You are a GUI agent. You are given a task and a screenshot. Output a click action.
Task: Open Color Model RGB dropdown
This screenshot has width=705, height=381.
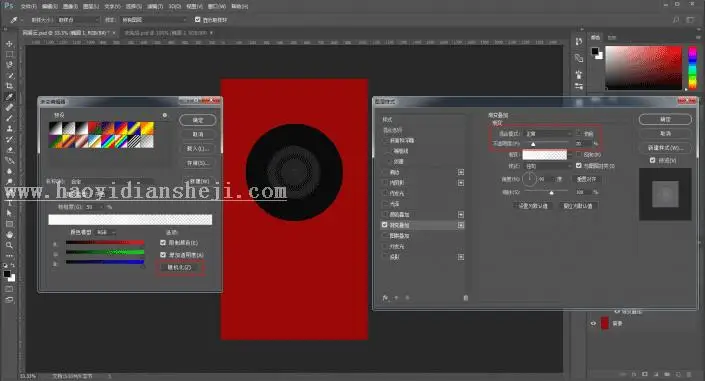coord(106,232)
